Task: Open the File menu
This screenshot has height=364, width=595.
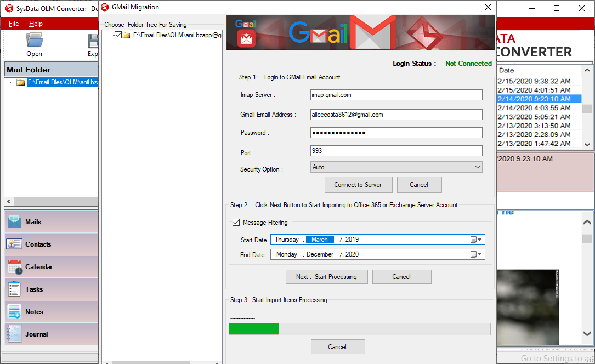Action: [x=14, y=24]
